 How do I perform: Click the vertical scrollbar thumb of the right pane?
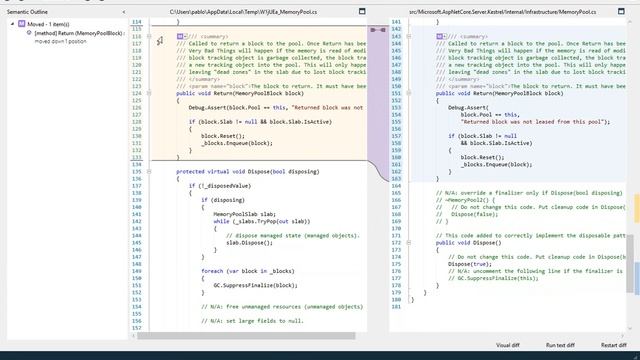630,264
